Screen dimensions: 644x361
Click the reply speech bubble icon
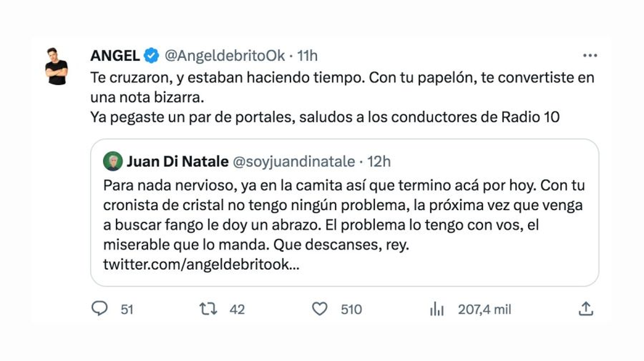(100, 308)
